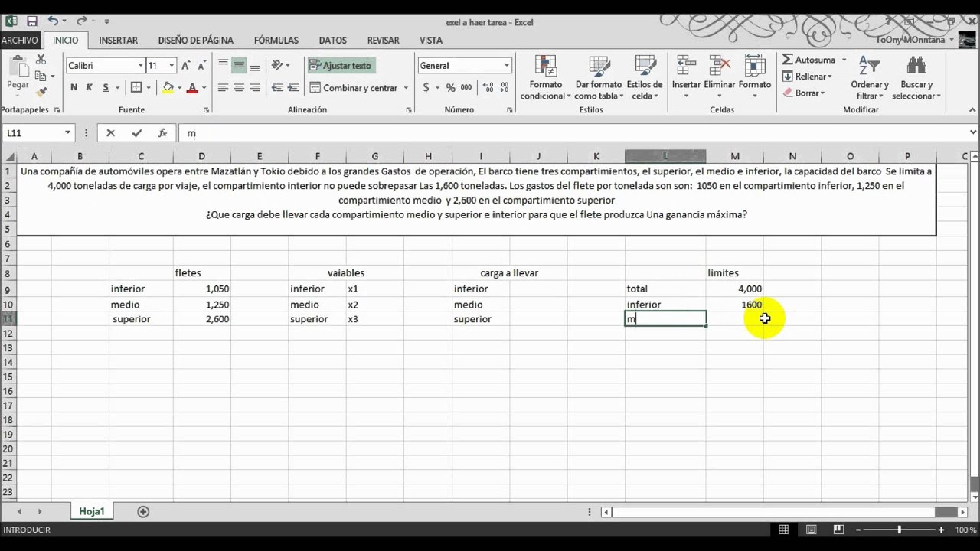Click the Combinar y centrar button
The width and height of the screenshot is (980, 551).
click(x=353, y=88)
